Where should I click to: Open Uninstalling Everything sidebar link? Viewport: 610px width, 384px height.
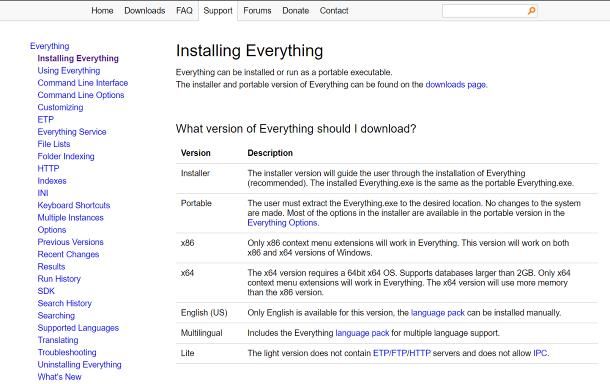(79, 365)
